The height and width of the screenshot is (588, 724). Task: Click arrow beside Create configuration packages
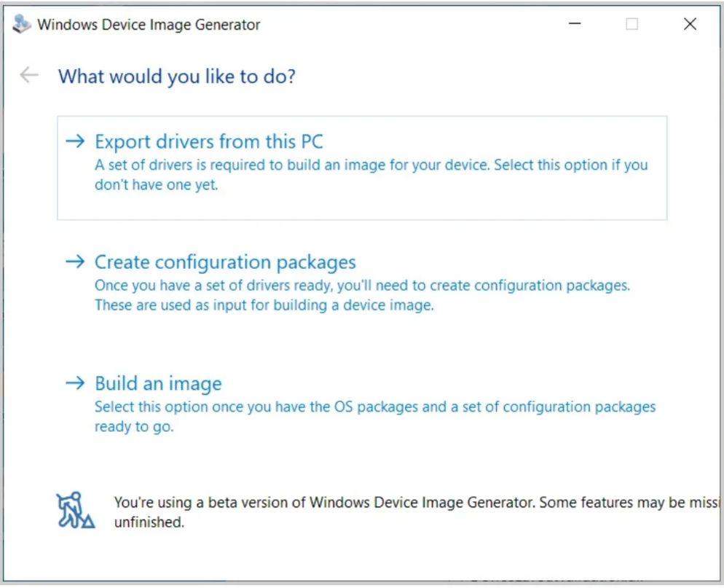[x=75, y=262]
